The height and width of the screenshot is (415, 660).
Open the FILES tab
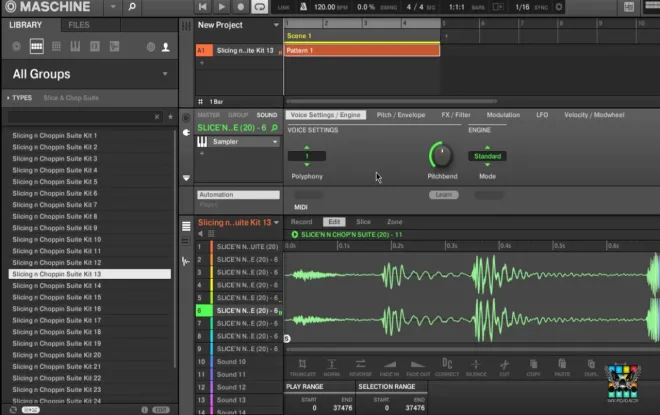(79, 25)
